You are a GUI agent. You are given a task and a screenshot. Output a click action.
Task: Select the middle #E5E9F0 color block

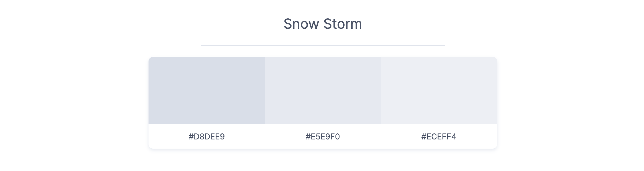[x=323, y=90]
